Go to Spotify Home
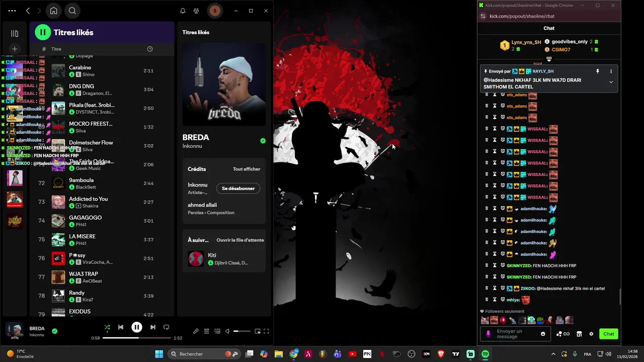Image resolution: width=644 pixels, height=362 pixels. point(54,11)
